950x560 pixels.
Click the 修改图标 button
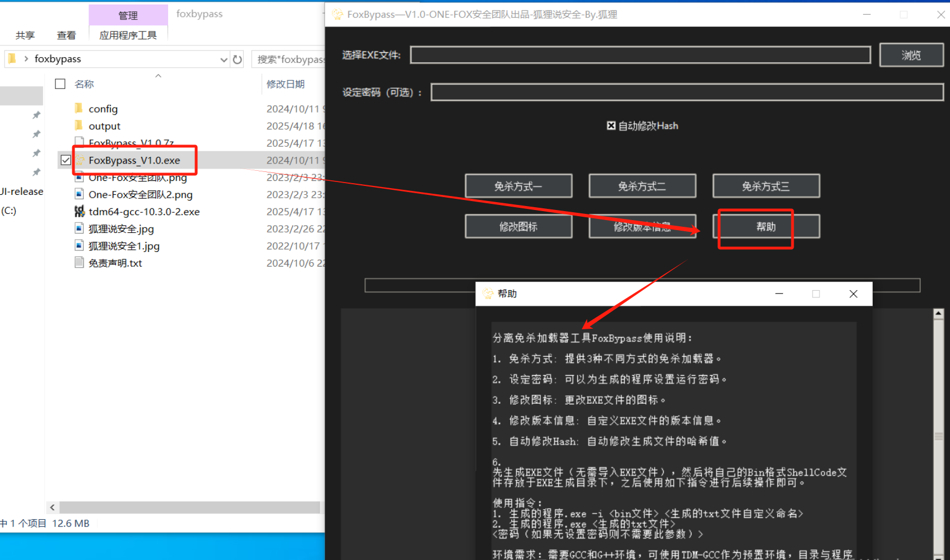tap(518, 226)
